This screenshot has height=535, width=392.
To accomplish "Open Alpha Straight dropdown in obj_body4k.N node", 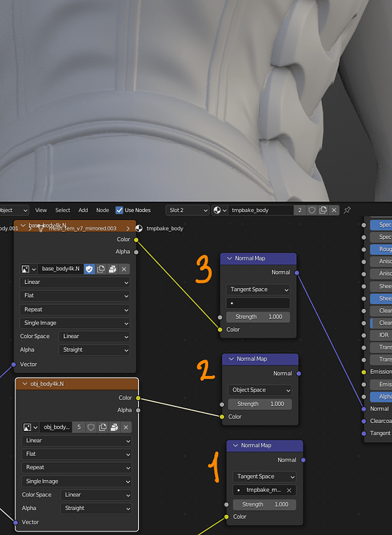I will tap(96, 509).
